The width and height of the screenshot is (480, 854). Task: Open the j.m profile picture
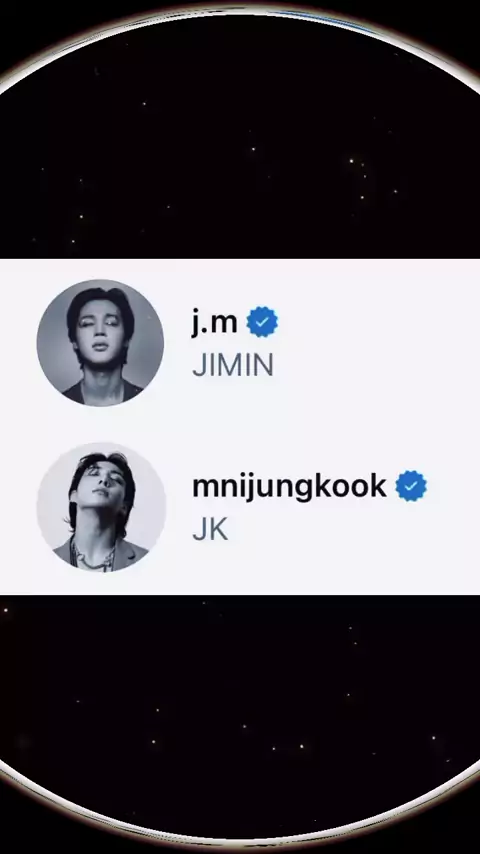tap(100, 343)
